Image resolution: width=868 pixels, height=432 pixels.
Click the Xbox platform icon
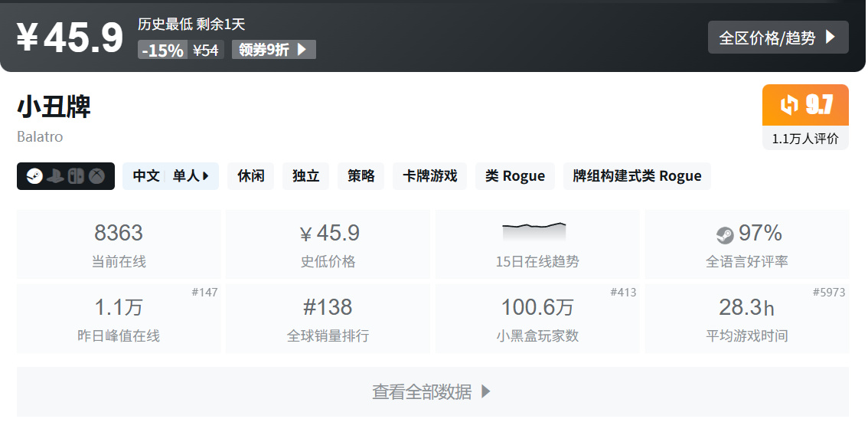(x=97, y=176)
